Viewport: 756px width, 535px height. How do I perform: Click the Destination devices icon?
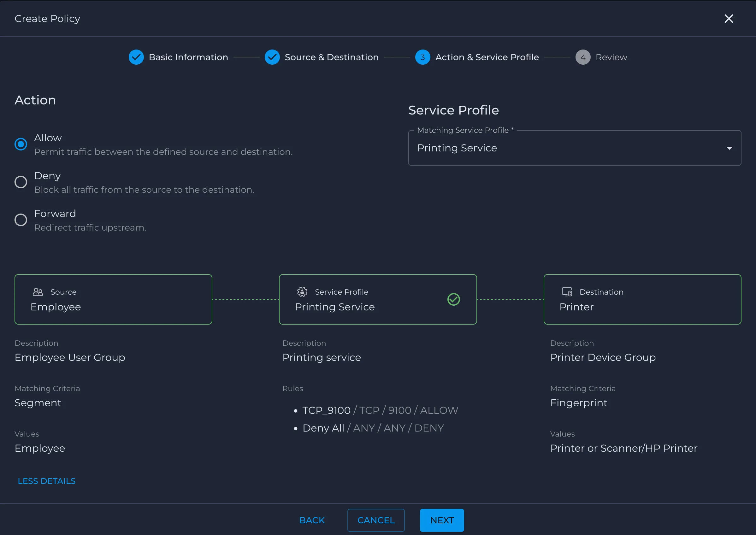click(567, 292)
